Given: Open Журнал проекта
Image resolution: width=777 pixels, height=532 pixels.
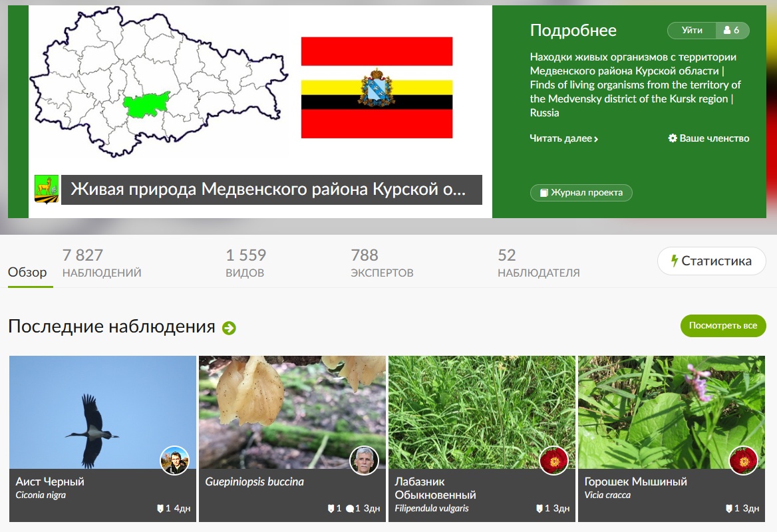Looking at the screenshot, I should point(581,193).
